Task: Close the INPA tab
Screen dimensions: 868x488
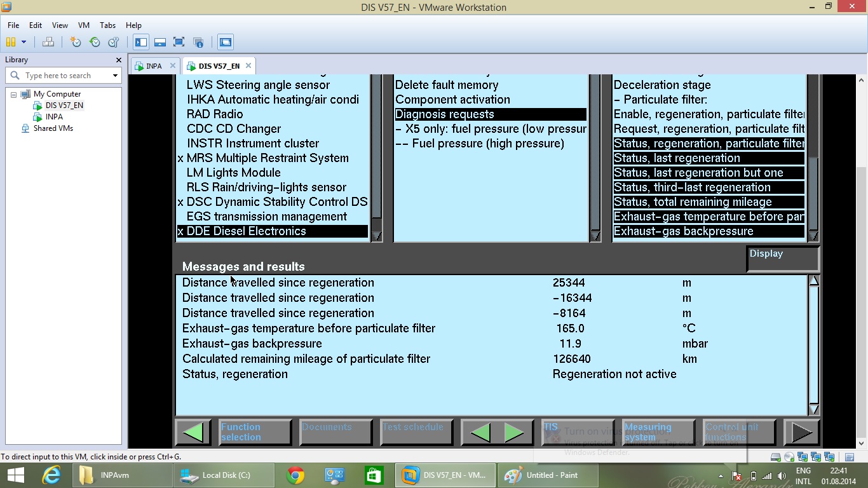Action: pos(172,65)
